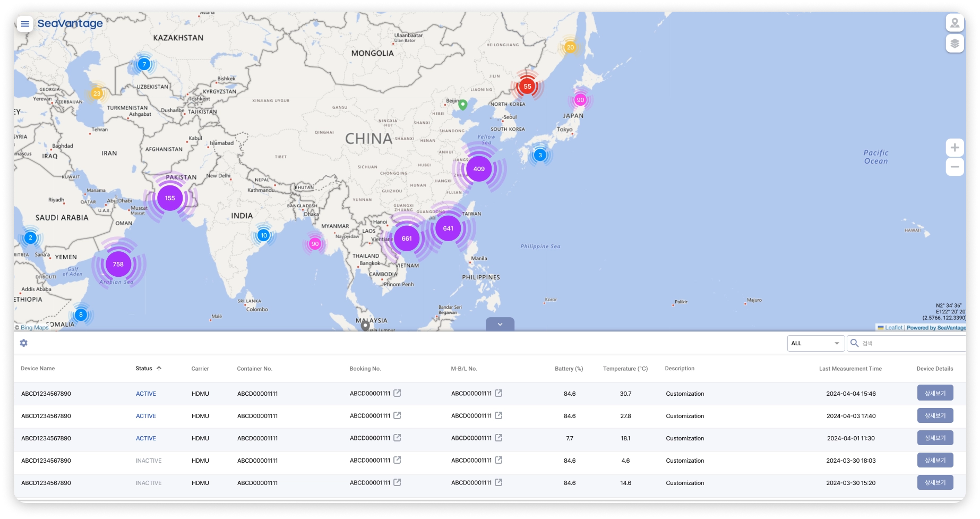This screenshot has height=519, width=980.
Task: Select the pink 90 cluster near Japan
Action: [x=580, y=100]
